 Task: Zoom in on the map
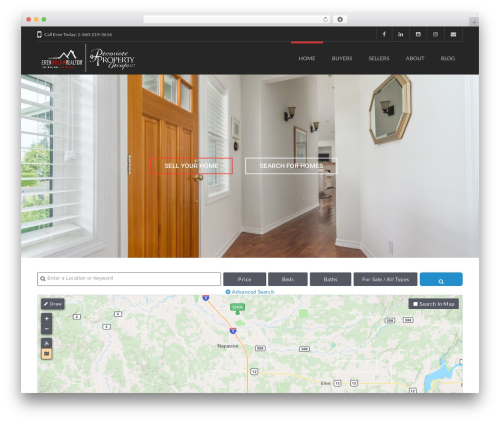coord(47,319)
